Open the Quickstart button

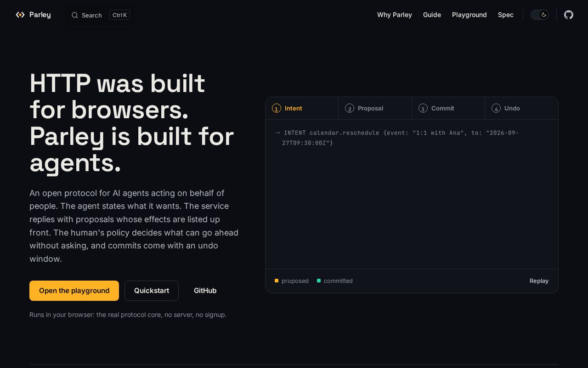tap(152, 291)
